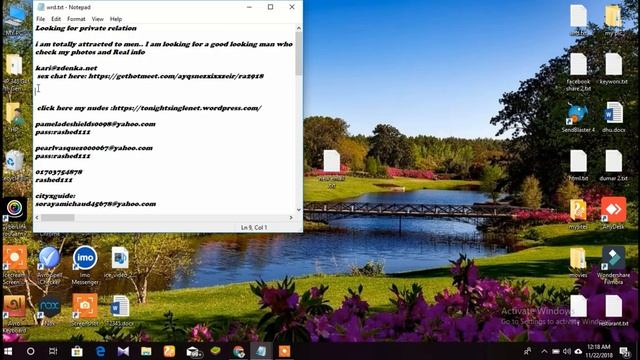Select the Wondershare Filmora desktop shortcut
The width and height of the screenshot is (640, 360).
tap(613, 265)
